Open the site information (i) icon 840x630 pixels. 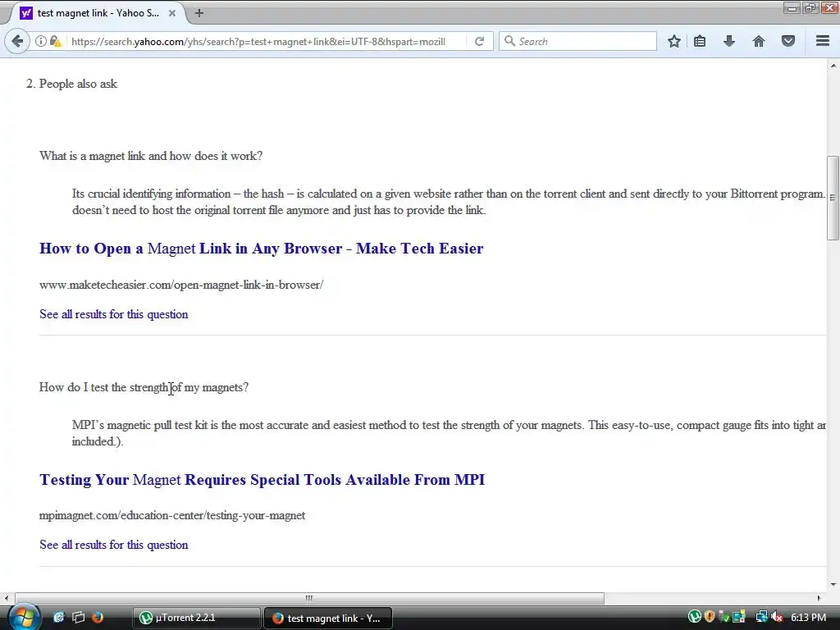coord(40,41)
